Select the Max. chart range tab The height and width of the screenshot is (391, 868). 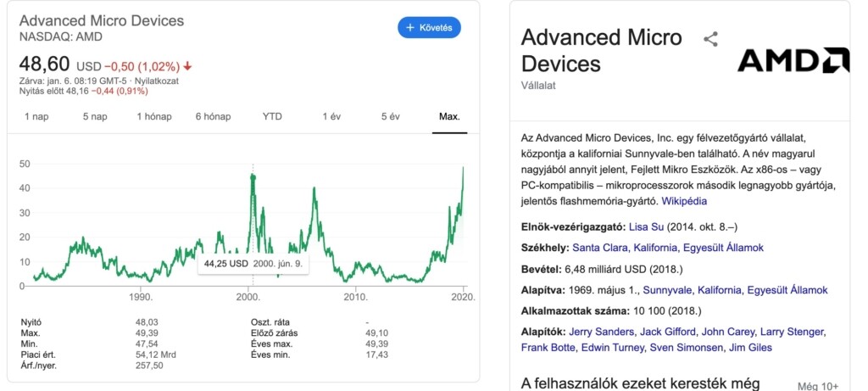[x=449, y=116]
